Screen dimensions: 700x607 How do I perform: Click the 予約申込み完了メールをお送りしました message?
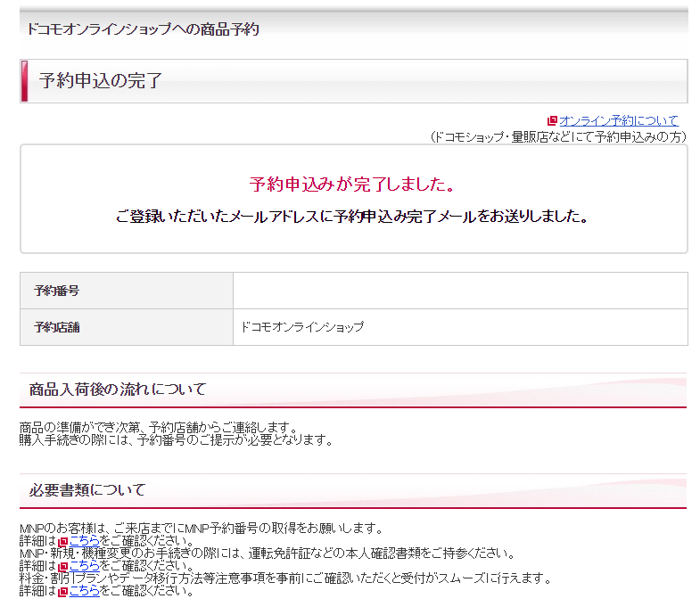coord(353,217)
